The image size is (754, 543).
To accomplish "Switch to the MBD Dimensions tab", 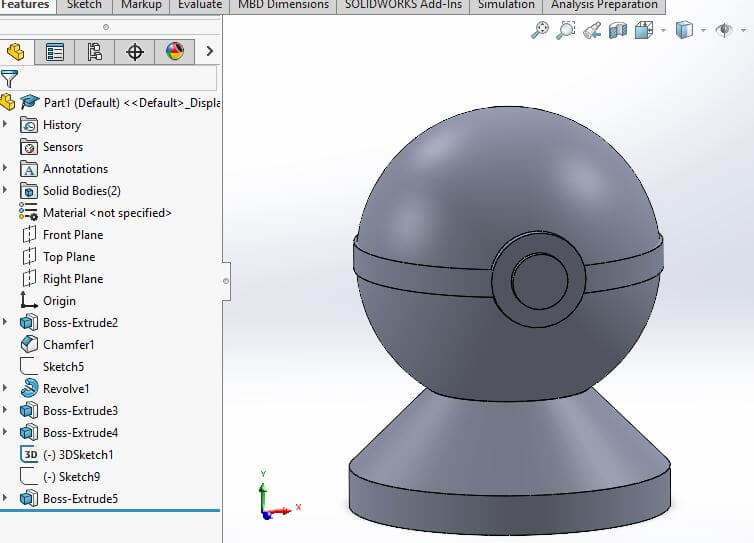I will (283, 5).
